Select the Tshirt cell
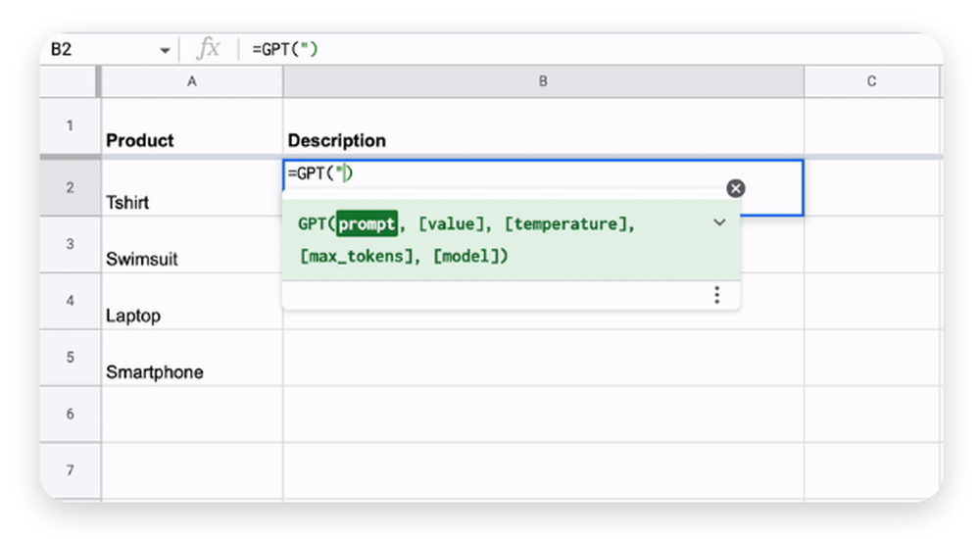Image resolution: width=980 pixels, height=539 pixels. coord(192,187)
